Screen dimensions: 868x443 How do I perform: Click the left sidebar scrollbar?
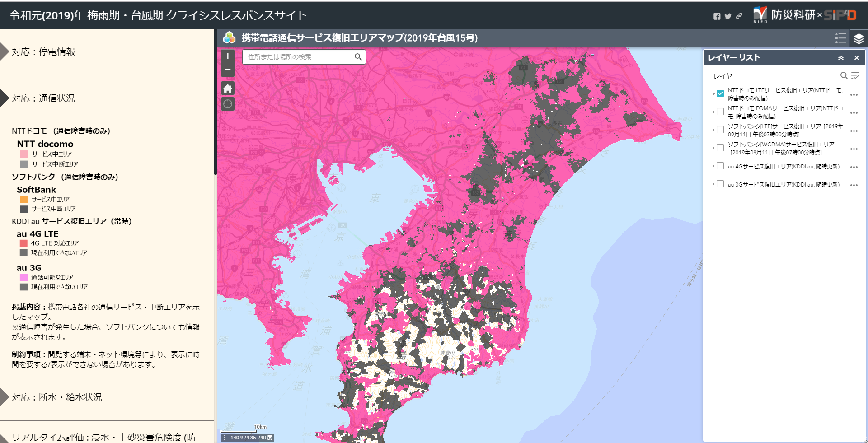coord(216,103)
